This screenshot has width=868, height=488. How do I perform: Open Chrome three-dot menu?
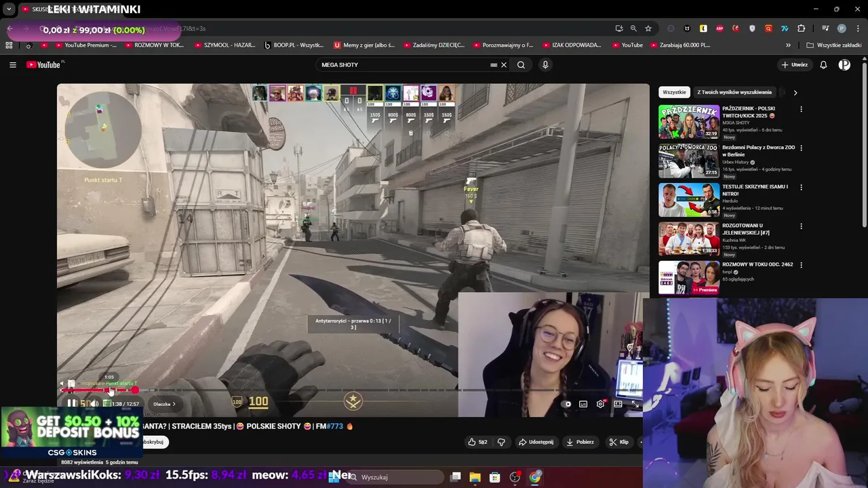(x=856, y=28)
